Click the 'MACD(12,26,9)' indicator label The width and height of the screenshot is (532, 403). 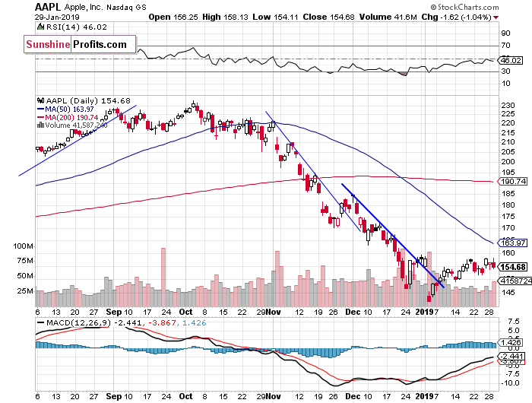78,323
